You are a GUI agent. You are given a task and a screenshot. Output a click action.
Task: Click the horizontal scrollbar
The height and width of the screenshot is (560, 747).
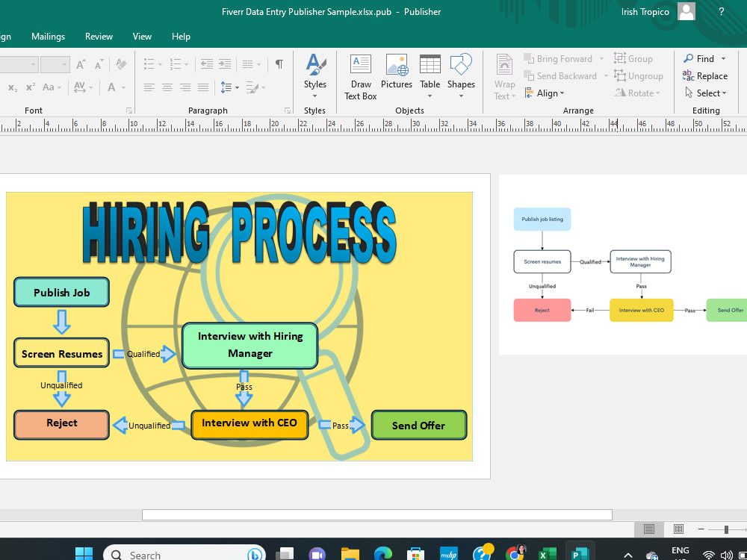coord(376,514)
